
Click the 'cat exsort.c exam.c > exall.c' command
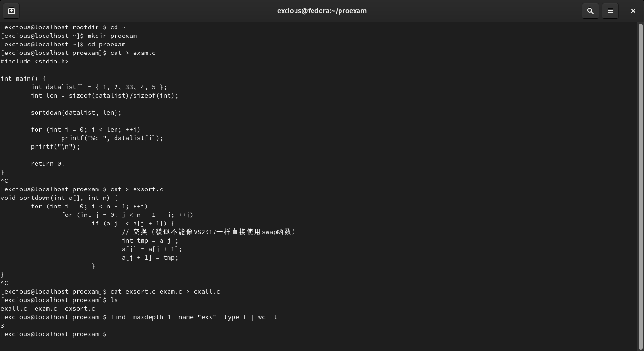[165, 292]
